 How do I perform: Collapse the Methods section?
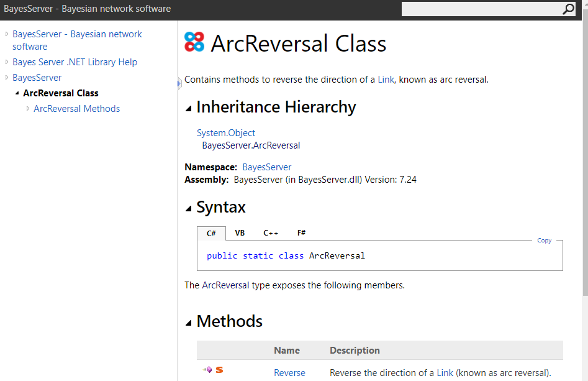pyautogui.click(x=188, y=322)
